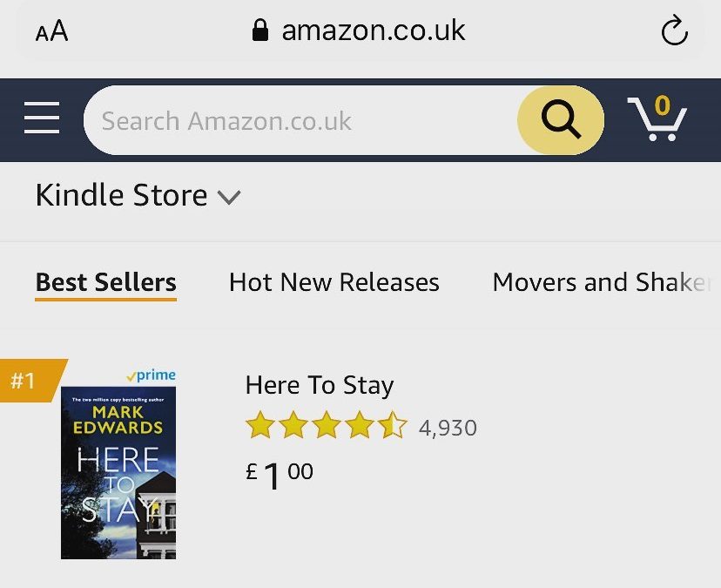Open the Kindle Store category dropdown
This screenshot has height=588, width=721.
[x=122, y=195]
